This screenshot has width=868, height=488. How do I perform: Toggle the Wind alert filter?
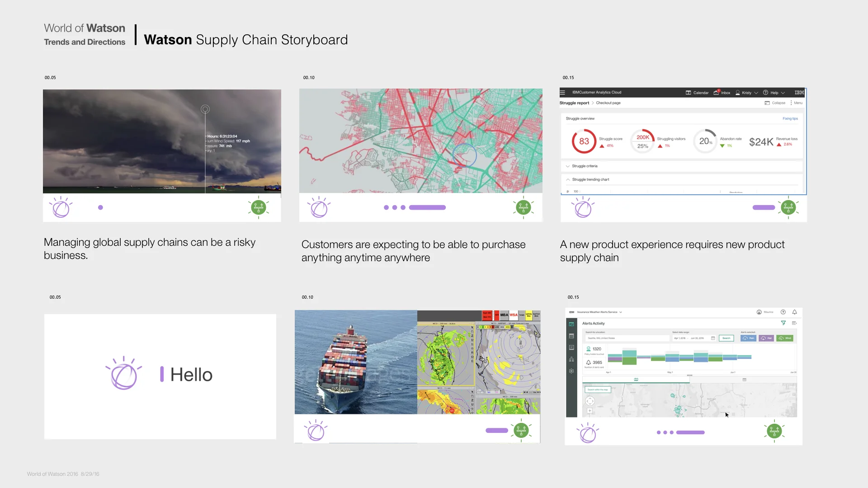(x=785, y=338)
